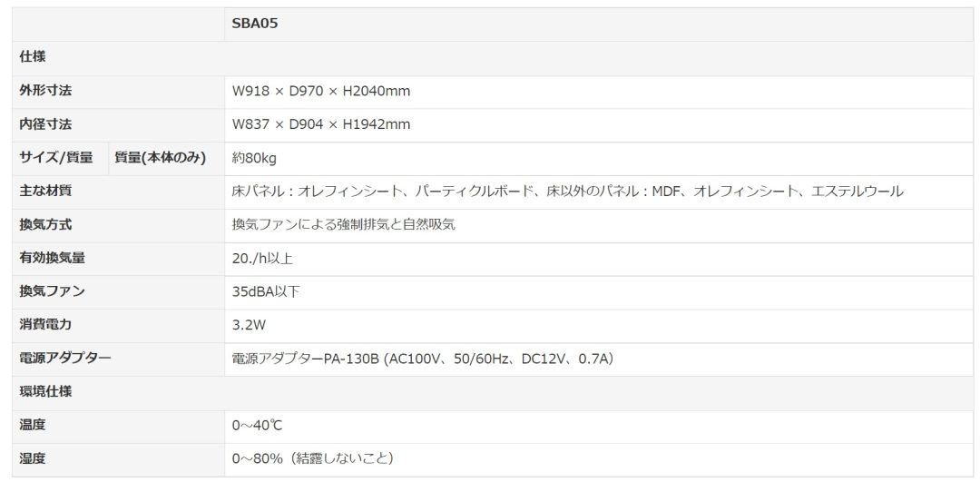Click the 3.2W power consumption value

[x=249, y=325]
